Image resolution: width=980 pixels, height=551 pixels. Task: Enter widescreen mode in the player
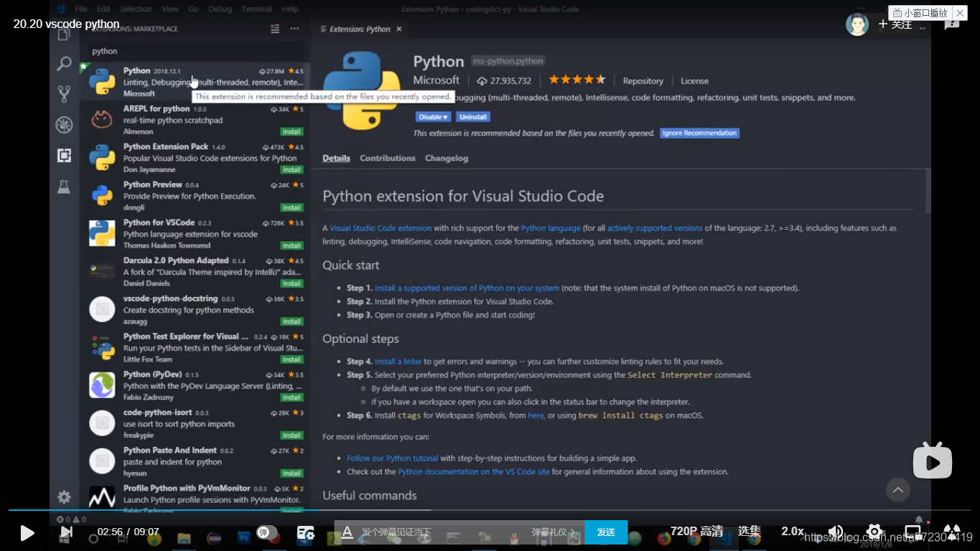click(913, 532)
